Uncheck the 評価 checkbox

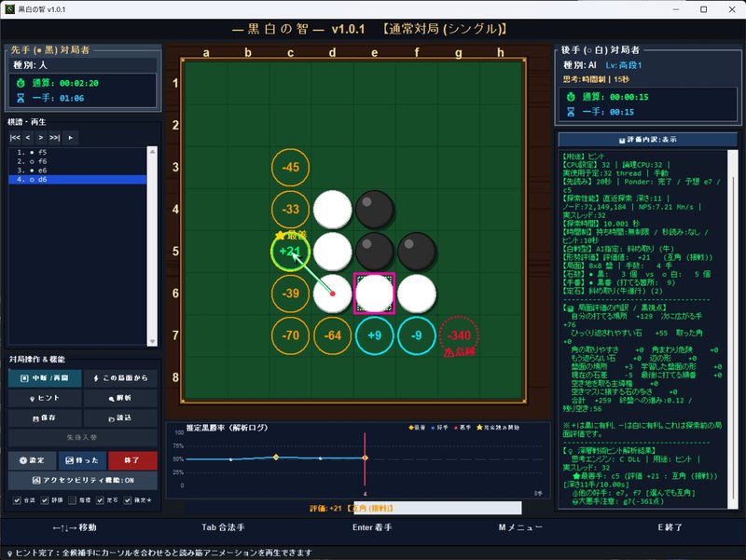[x=44, y=500]
